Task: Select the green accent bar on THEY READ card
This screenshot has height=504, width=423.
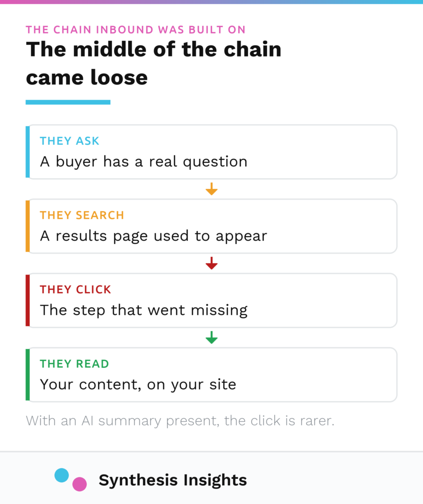Action: [28, 375]
